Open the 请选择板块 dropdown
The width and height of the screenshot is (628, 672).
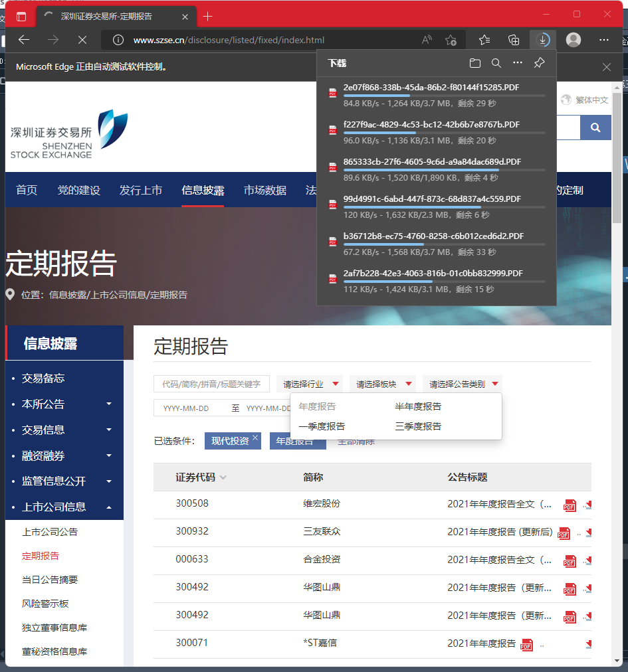click(x=384, y=384)
